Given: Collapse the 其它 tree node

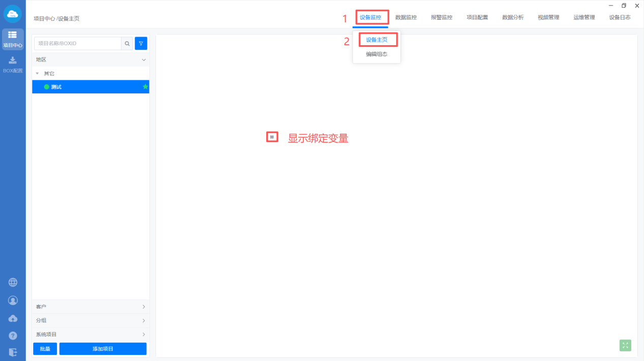Looking at the screenshot, I should tap(37, 74).
